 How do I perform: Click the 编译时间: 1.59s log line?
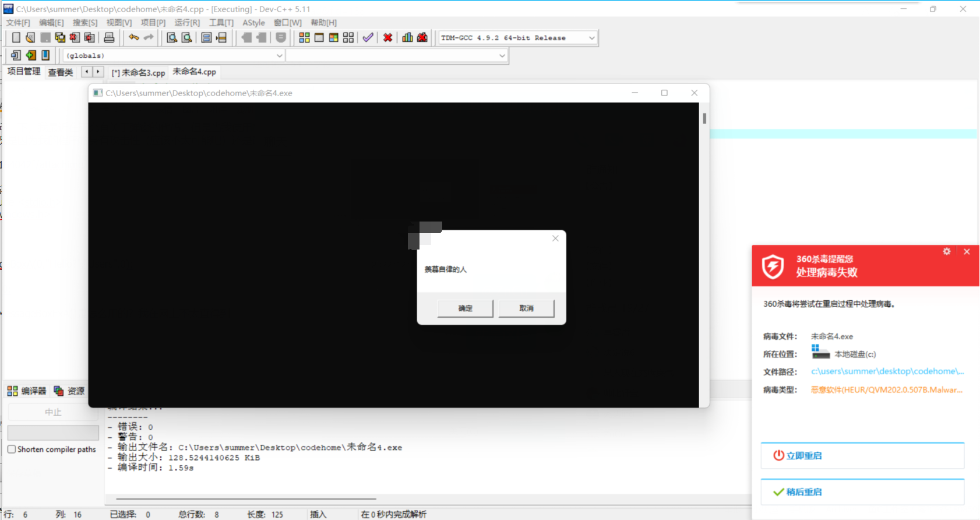tap(150, 468)
